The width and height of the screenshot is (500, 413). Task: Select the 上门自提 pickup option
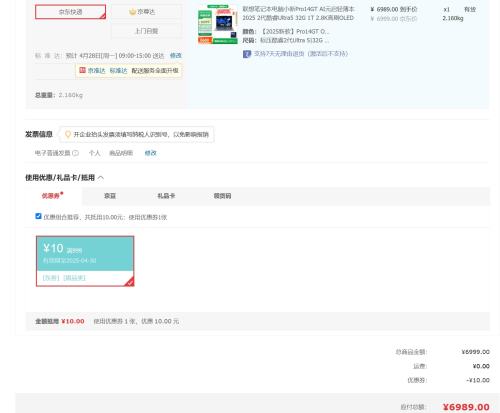(146, 31)
